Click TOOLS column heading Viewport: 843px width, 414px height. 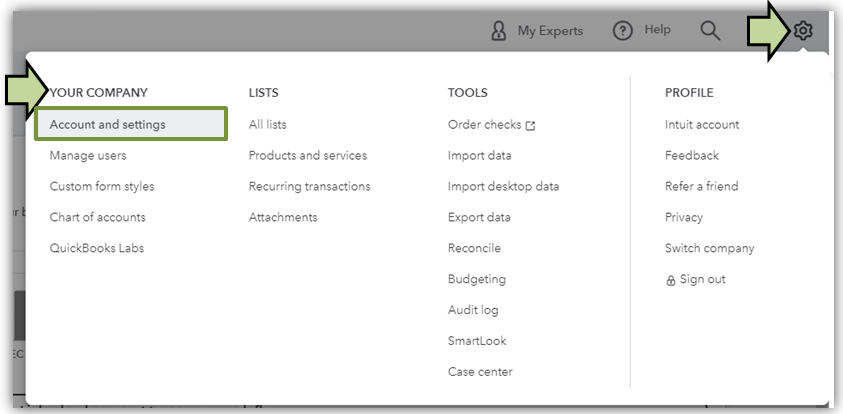tap(468, 92)
